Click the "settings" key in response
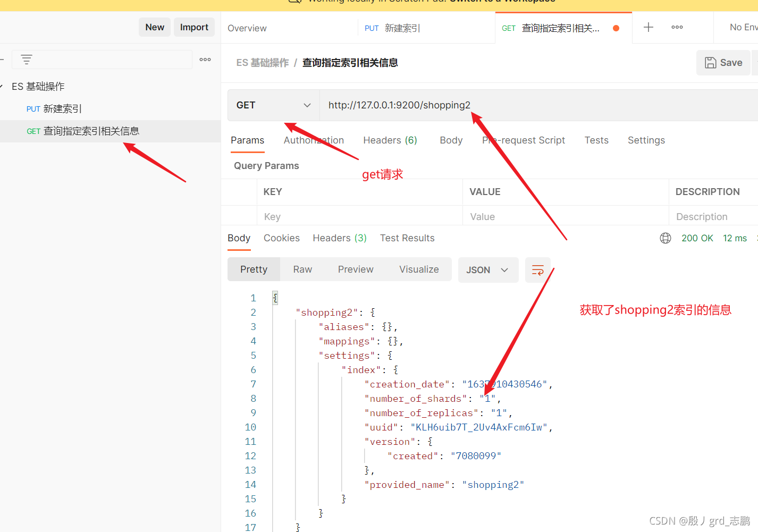Screen dimensions: 758x532 click(x=347, y=356)
